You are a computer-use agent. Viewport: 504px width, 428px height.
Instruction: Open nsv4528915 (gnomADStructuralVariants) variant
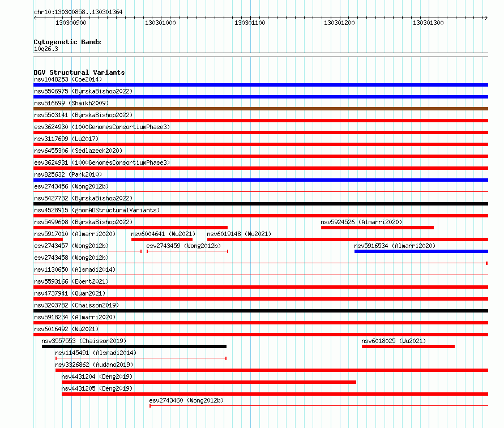(x=97, y=210)
